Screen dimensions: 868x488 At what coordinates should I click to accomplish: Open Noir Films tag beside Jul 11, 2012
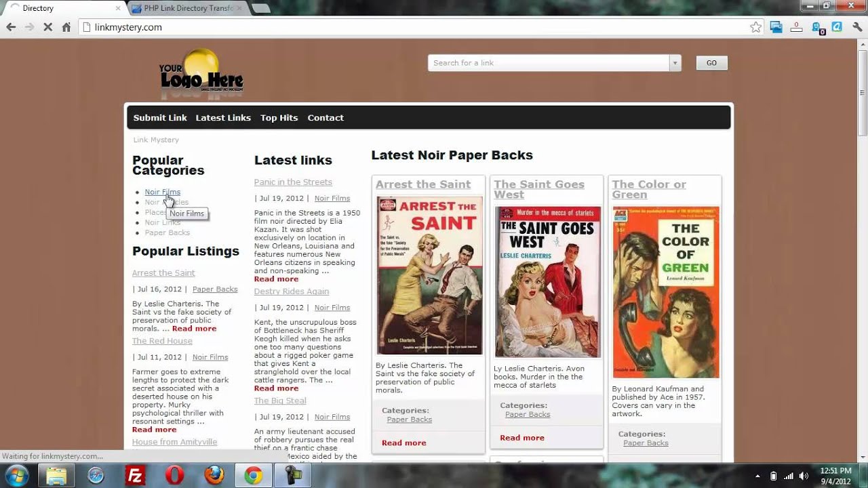[x=210, y=357]
